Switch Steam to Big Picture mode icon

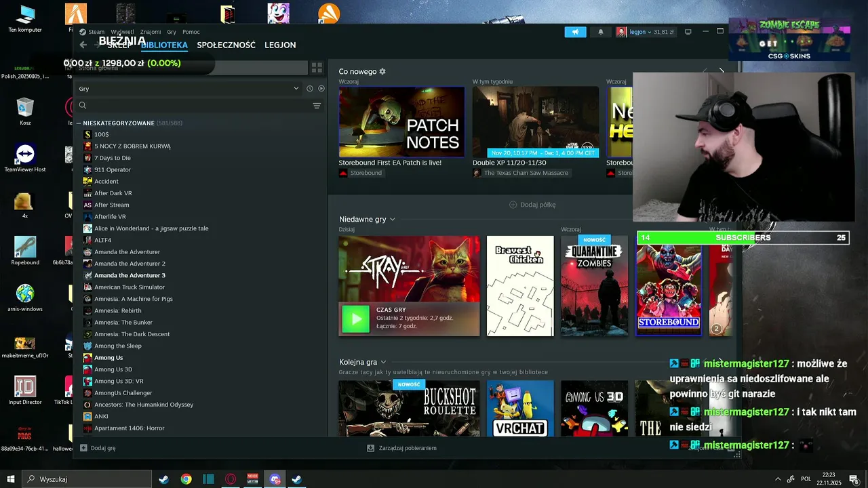(688, 32)
